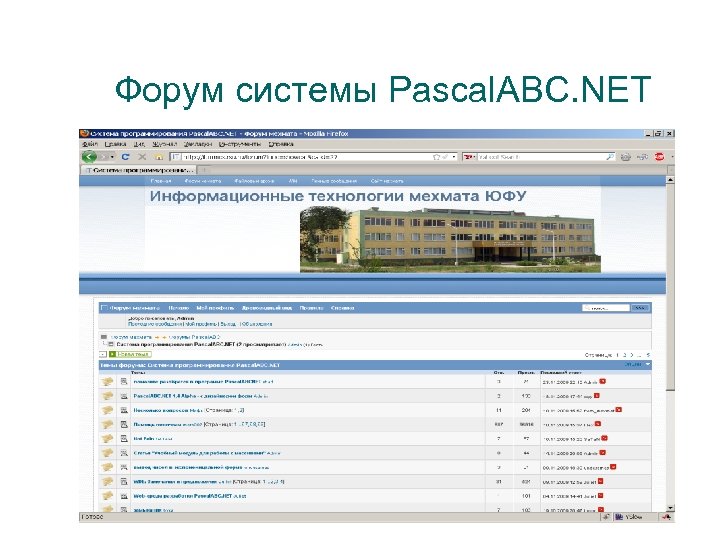Click folder icon of Wiki: Замечания row

(x=107, y=482)
